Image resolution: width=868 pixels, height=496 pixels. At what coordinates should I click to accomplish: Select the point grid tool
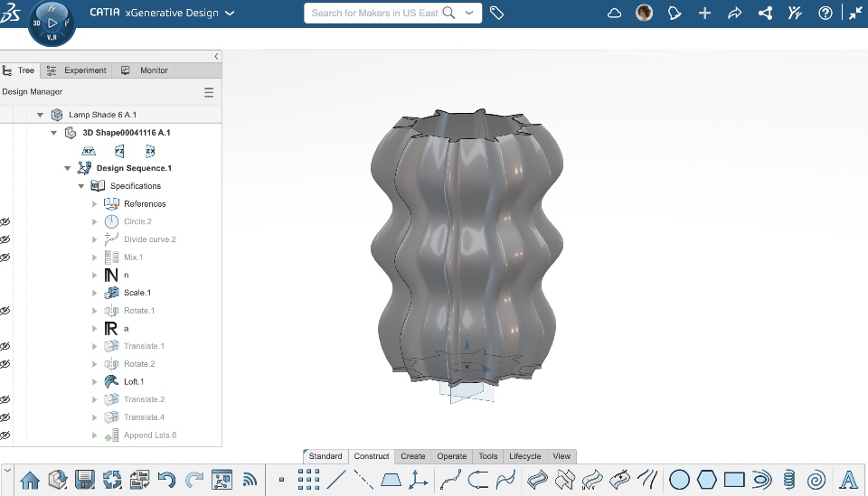click(x=308, y=480)
